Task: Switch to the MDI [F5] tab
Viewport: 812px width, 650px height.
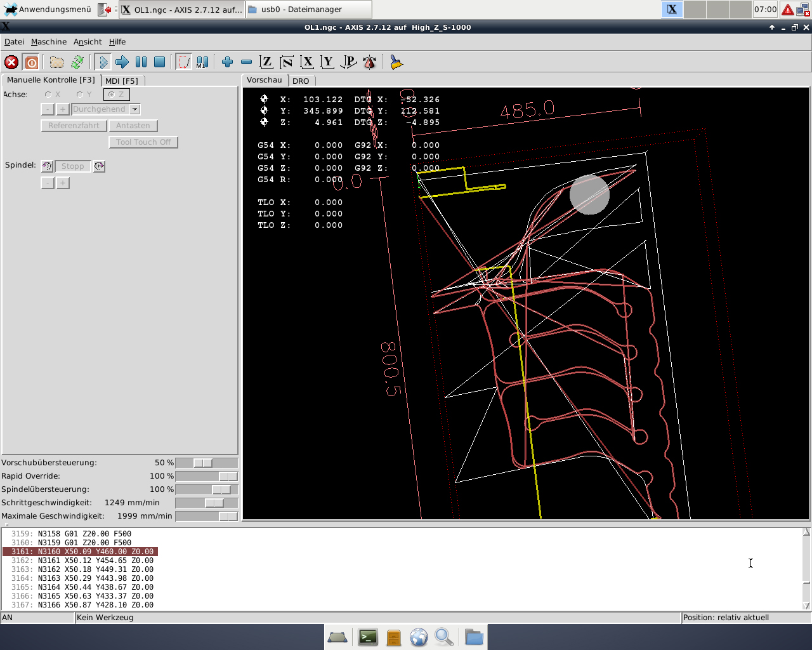Action: (122, 81)
